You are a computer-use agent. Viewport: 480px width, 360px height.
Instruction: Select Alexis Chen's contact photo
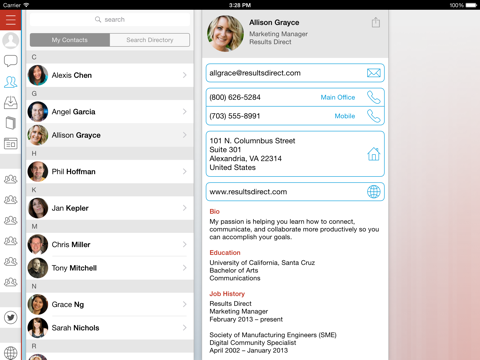pyautogui.click(x=38, y=75)
